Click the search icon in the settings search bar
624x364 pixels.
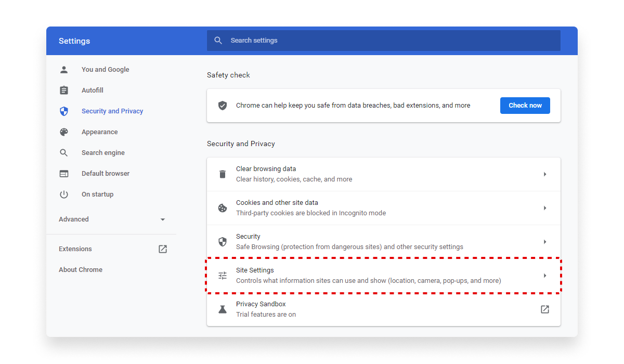pos(218,40)
